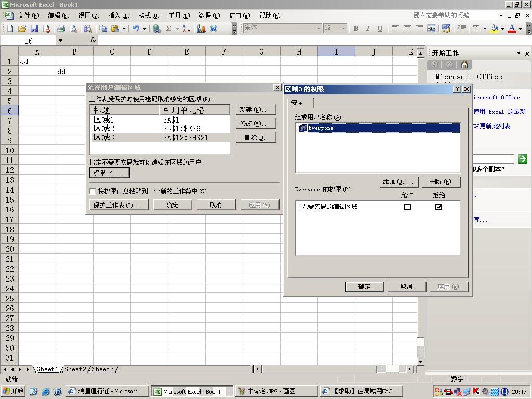Apply Currency style icon
The height and width of the screenshot is (399, 532).
(x=446, y=29)
